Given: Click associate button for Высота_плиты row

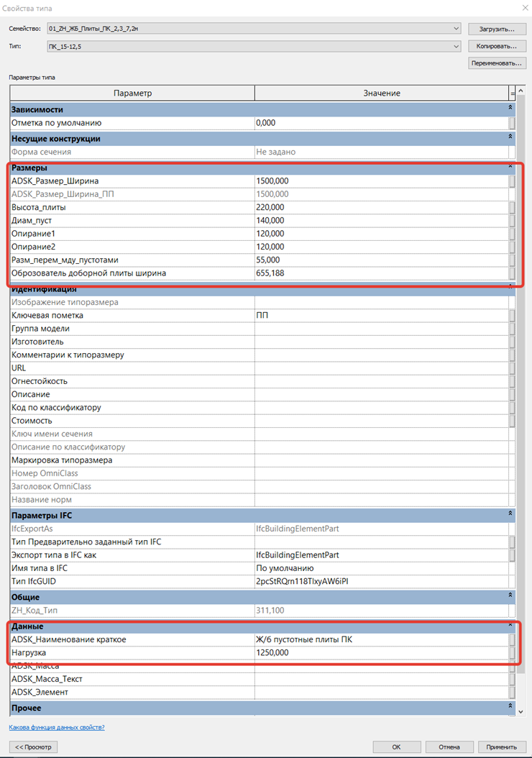Looking at the screenshot, I should pyautogui.click(x=512, y=207).
